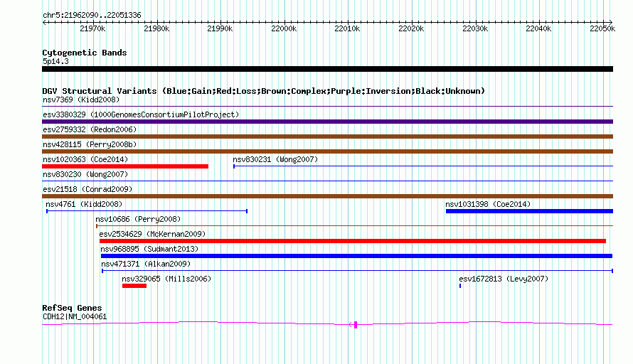This screenshot has height=364, width=633.
Task: Click the tiny blue esv1672813 Levy2007 marker
Action: point(460,286)
